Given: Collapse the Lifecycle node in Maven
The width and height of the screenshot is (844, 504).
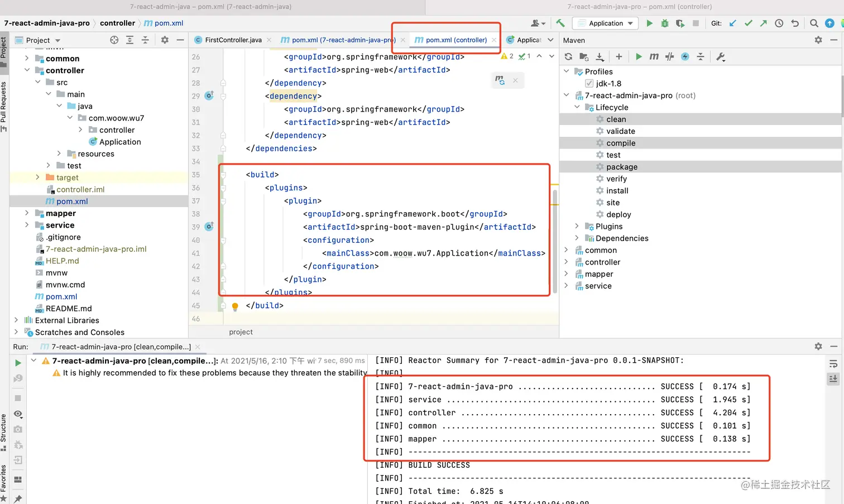Looking at the screenshot, I should coord(577,107).
